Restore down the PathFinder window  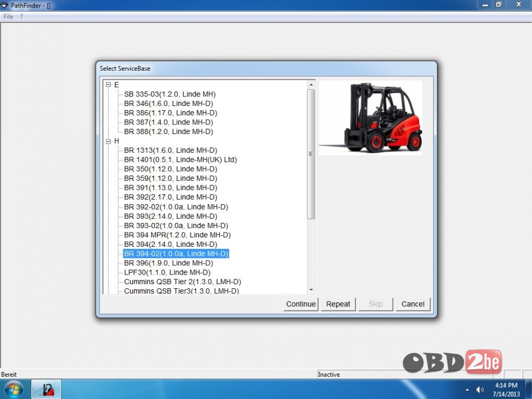tap(499, 4)
